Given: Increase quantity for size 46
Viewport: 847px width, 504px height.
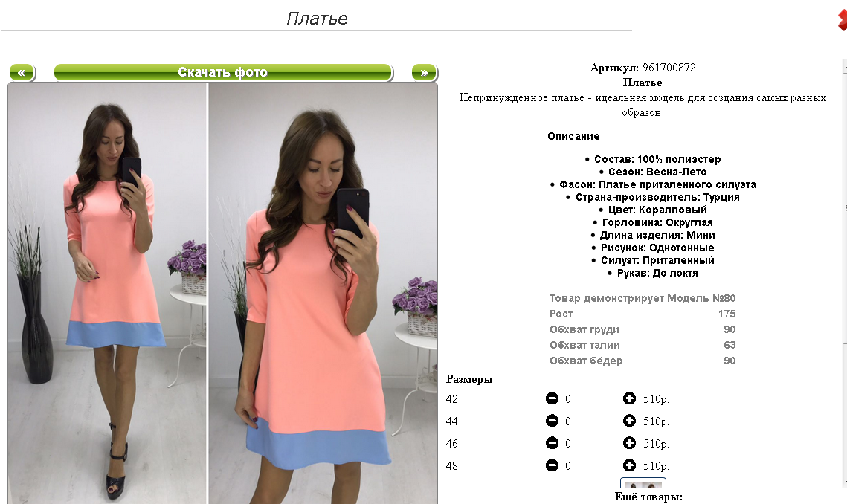Looking at the screenshot, I should pos(629,443).
